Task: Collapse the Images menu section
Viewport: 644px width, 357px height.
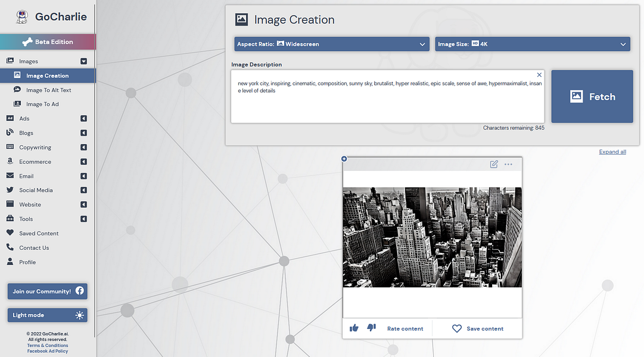Action: 84,61
